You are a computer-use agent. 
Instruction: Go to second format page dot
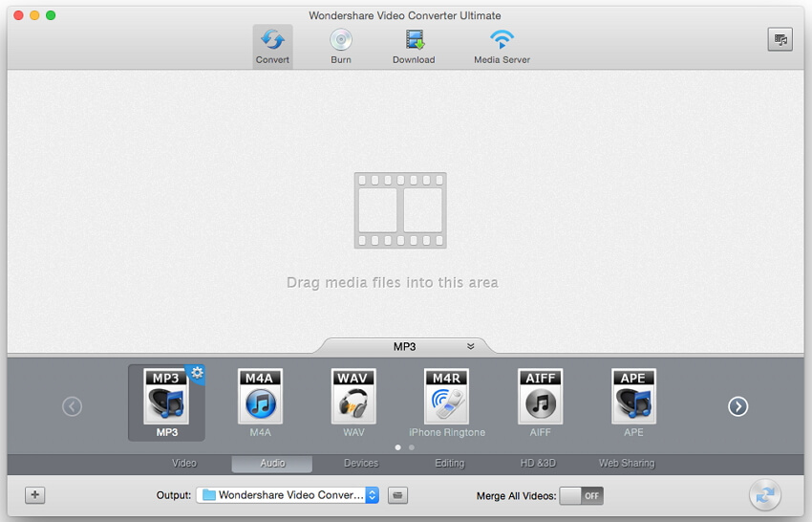[x=412, y=447]
